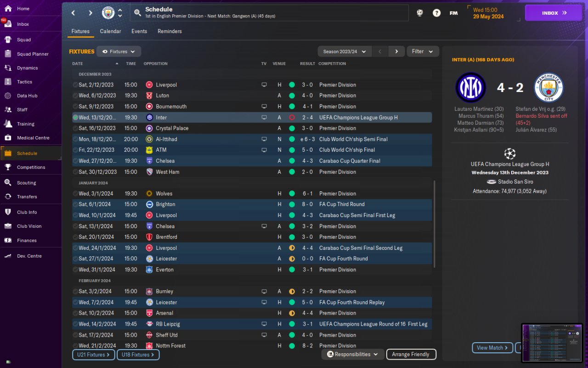Viewport: 588px width, 368px height.
Task: Click the TV icon for Bournemouth fixture
Action: point(264,106)
